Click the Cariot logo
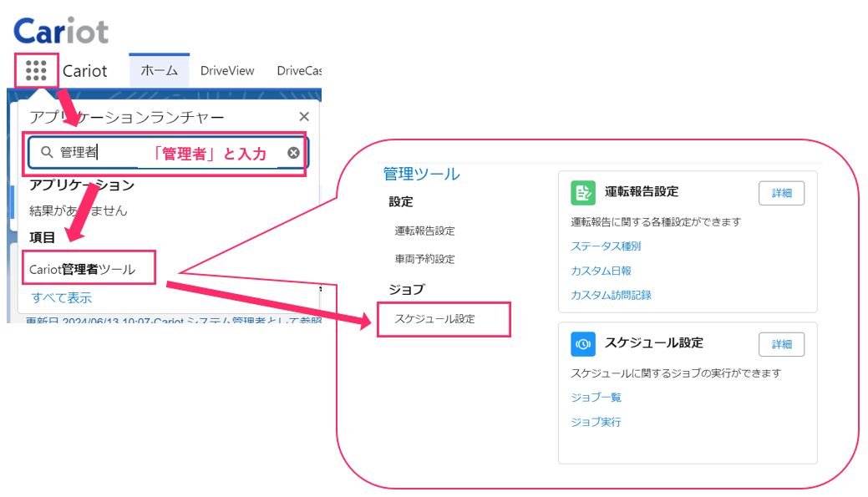The height and width of the screenshot is (497, 868). coord(61,30)
